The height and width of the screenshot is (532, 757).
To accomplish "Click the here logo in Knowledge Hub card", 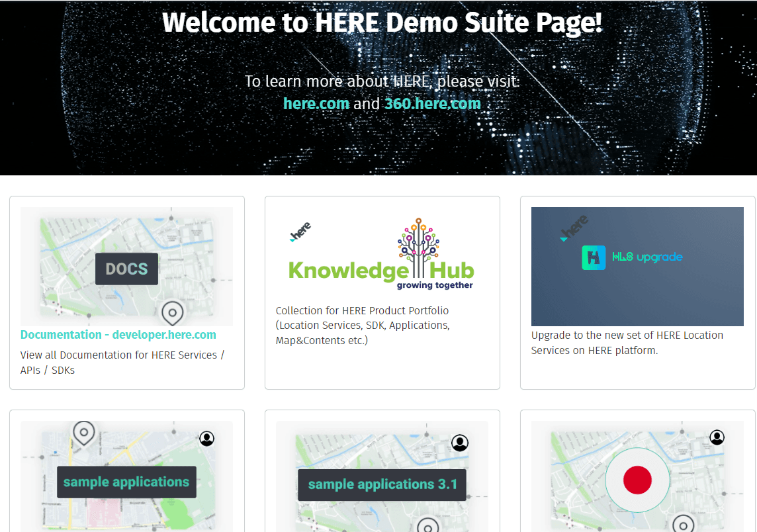I will point(300,232).
